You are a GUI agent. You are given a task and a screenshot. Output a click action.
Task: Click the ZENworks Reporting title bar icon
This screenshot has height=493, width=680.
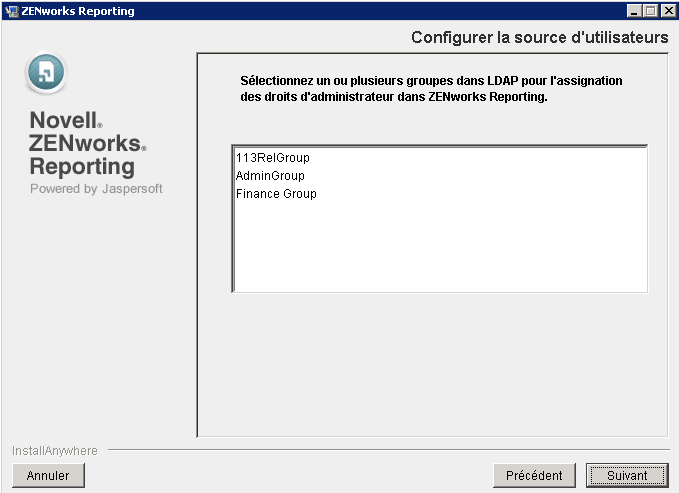coord(12,11)
